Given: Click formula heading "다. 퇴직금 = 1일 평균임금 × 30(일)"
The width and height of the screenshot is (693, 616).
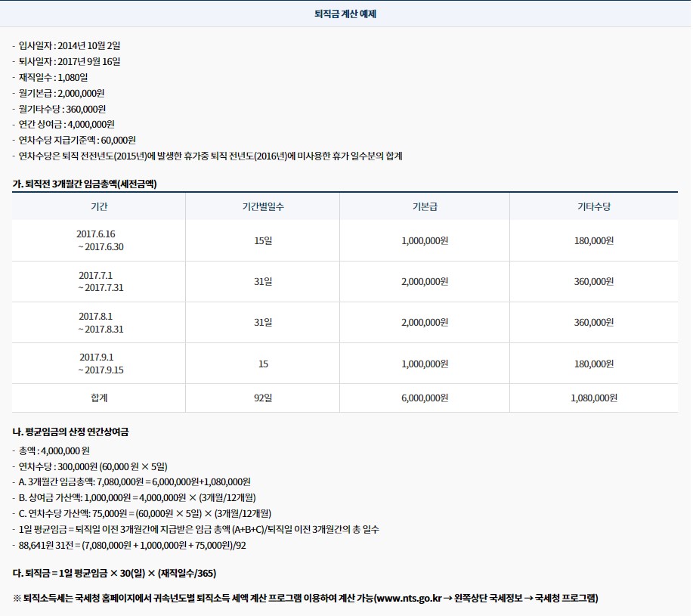Looking at the screenshot, I should coord(114,573).
